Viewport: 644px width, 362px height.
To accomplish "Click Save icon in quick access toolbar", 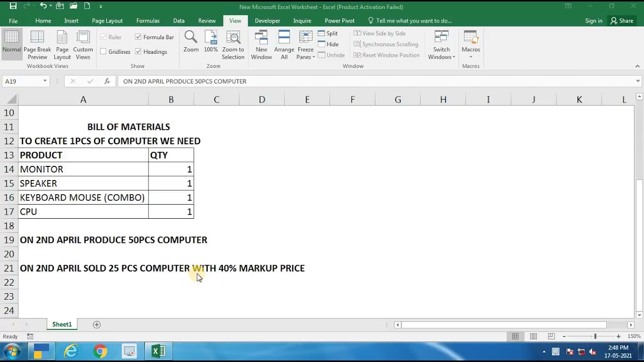I will 13,7.
